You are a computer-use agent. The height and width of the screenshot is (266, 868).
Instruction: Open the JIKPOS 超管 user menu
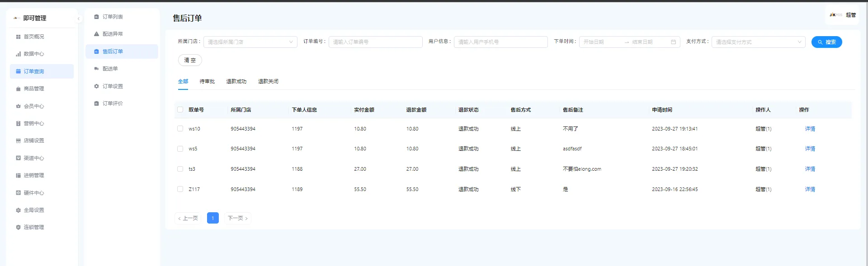click(843, 15)
